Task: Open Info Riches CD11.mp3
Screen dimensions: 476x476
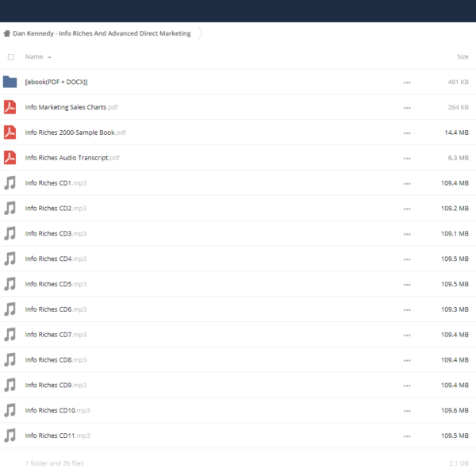Action: (57, 436)
